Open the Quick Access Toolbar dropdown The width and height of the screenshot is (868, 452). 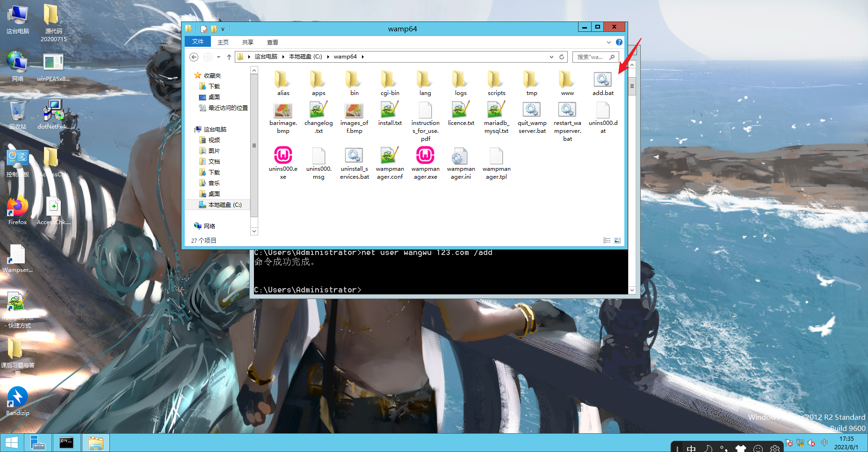(x=223, y=29)
